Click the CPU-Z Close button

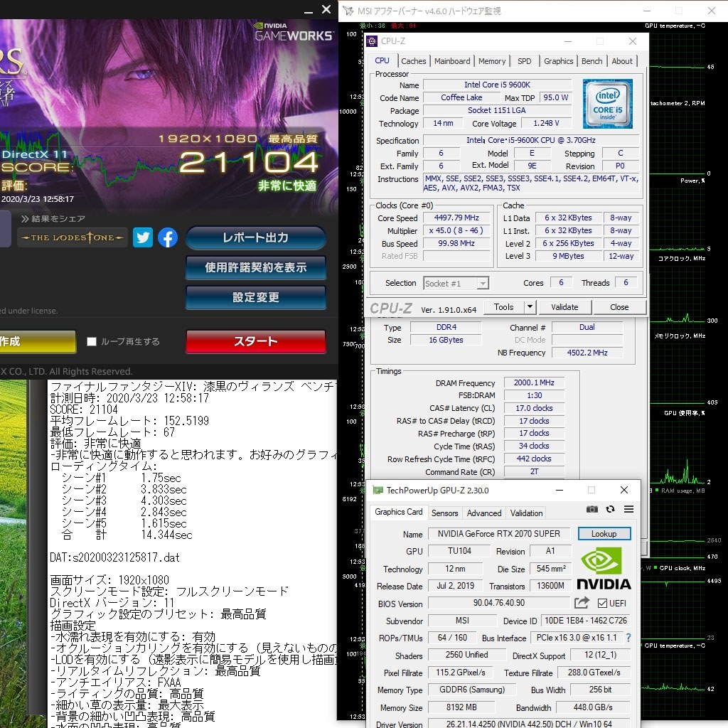pos(619,307)
